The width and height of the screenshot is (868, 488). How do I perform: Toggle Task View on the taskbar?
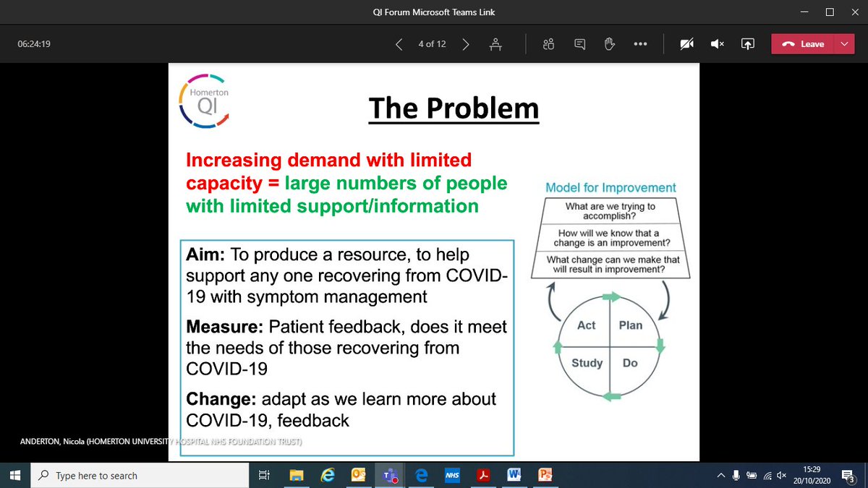tap(263, 475)
